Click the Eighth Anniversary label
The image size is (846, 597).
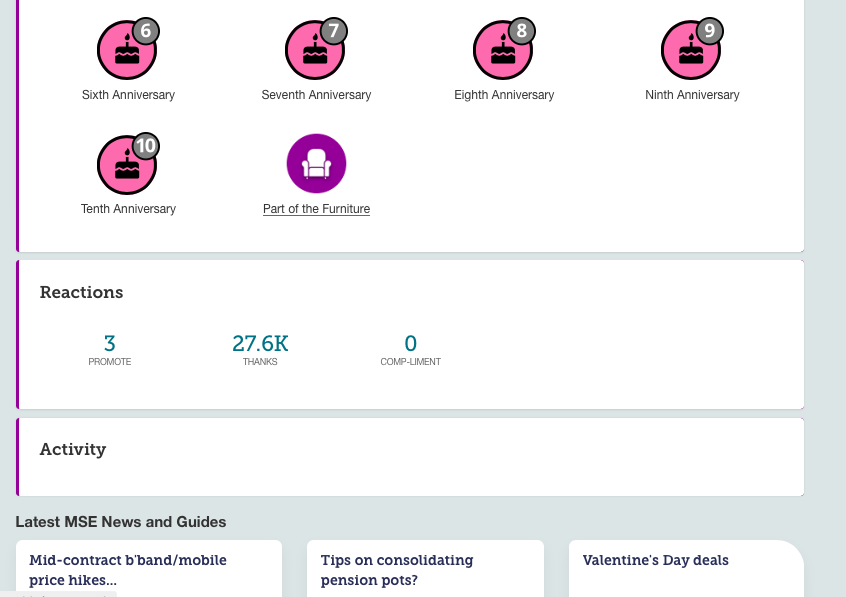coord(504,95)
